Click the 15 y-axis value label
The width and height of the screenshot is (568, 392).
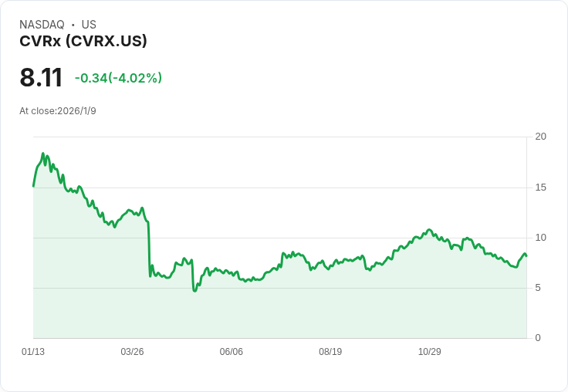tap(541, 188)
